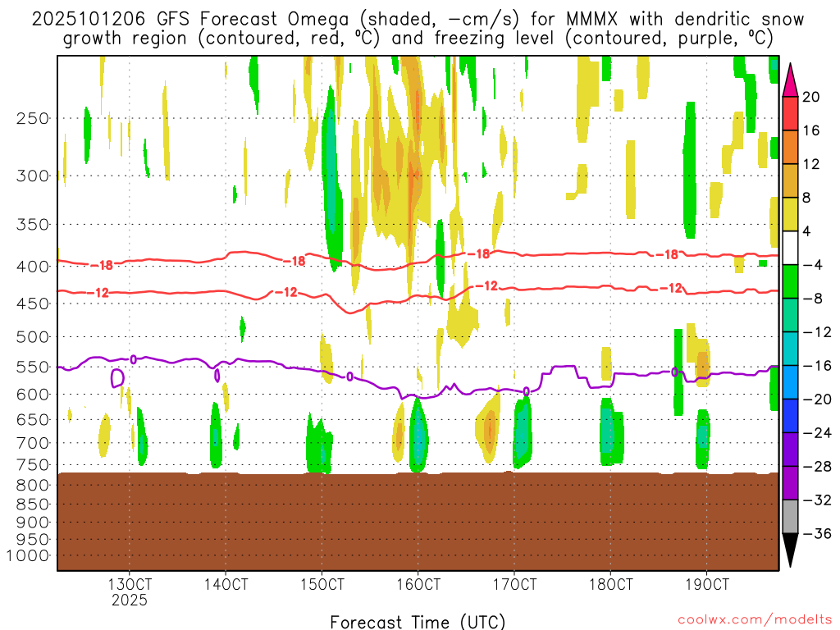Open the coolwx.com/modelts credit text
840x630 pixels.
click(755, 620)
